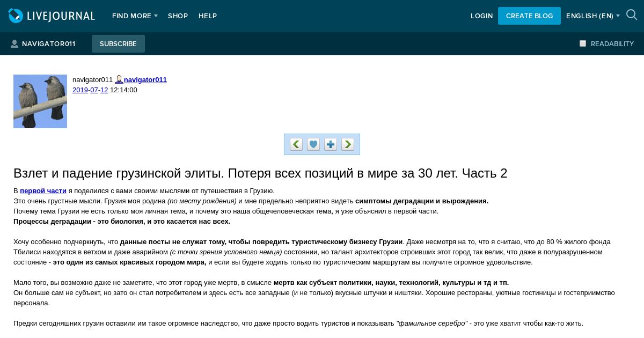Open the Help menu item
Screen dimensions: 644x338
[208, 16]
